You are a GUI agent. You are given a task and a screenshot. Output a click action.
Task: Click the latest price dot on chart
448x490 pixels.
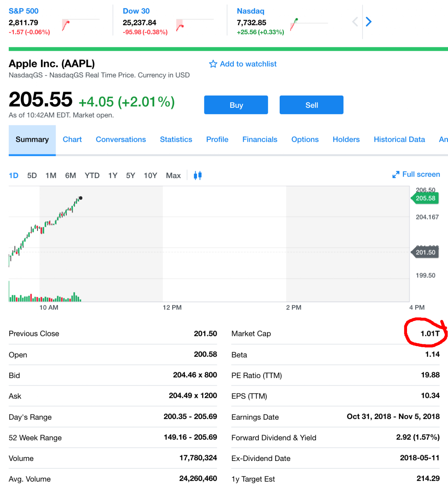point(80,198)
